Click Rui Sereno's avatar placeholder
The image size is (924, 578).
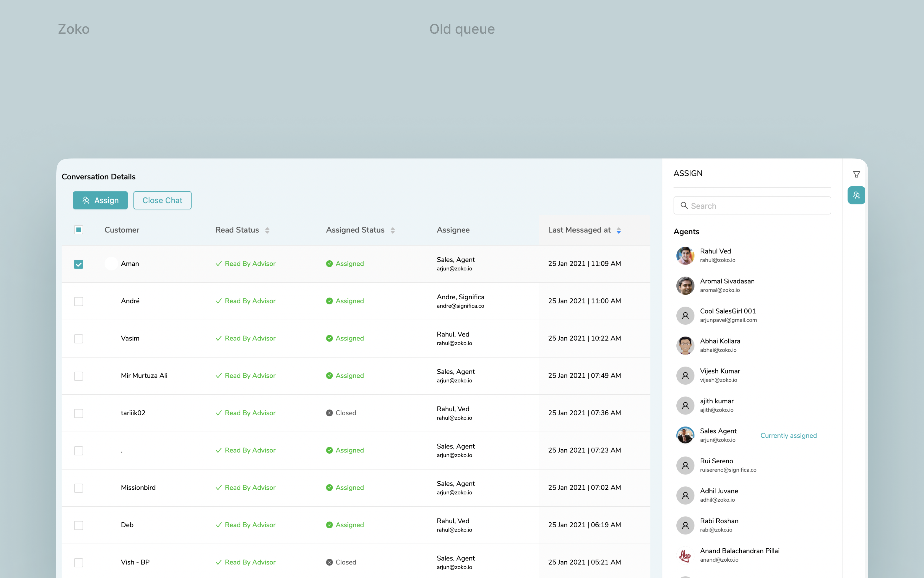[x=685, y=465]
